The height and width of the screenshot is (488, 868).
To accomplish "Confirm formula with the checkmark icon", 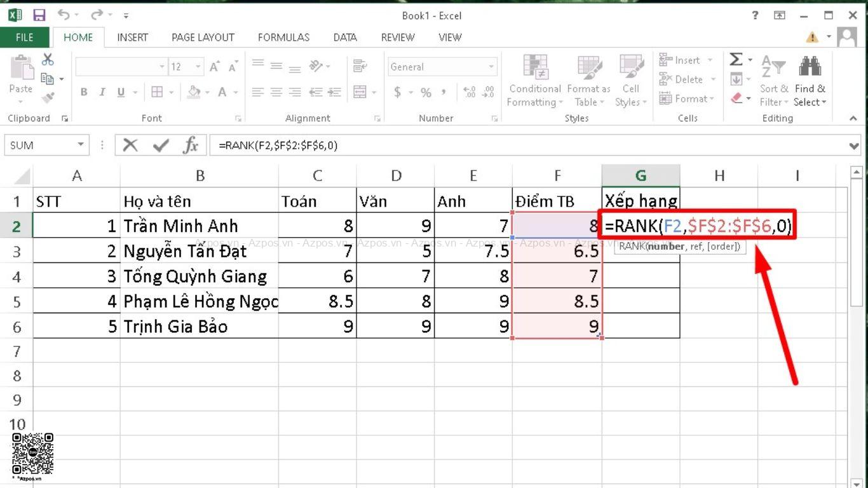I will [x=161, y=146].
